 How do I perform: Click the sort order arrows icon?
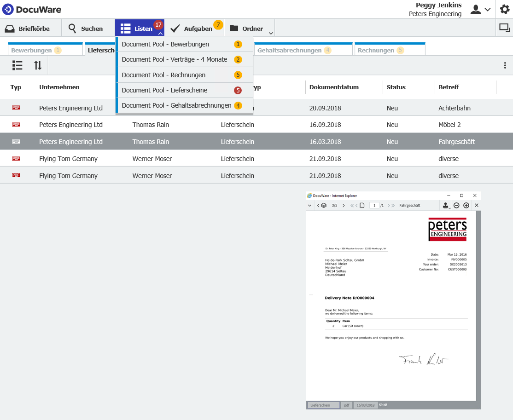point(37,65)
